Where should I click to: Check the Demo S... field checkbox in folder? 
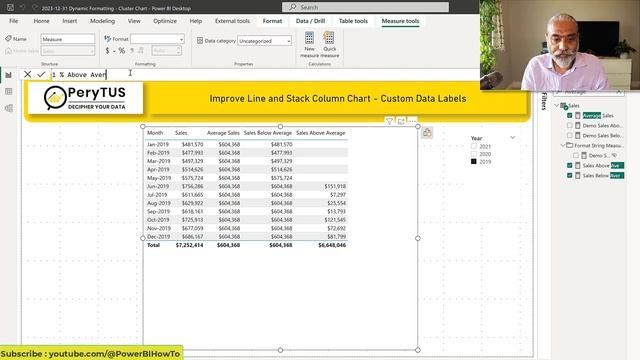(x=576, y=156)
